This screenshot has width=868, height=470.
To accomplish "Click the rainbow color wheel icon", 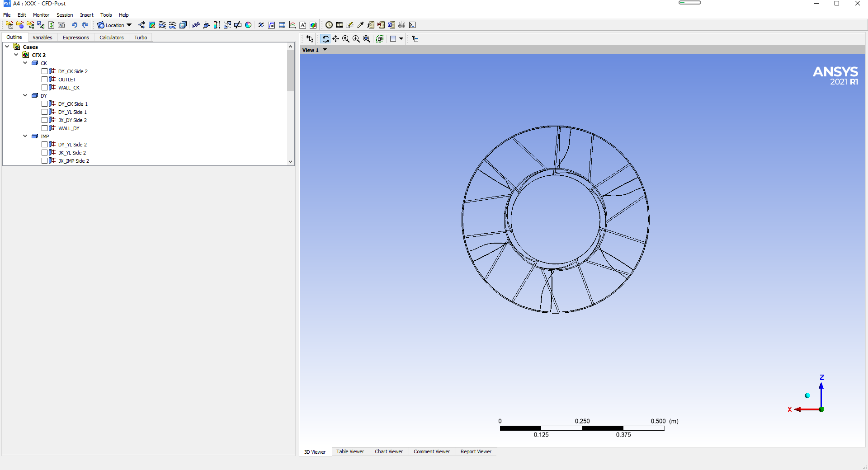I will pos(248,25).
